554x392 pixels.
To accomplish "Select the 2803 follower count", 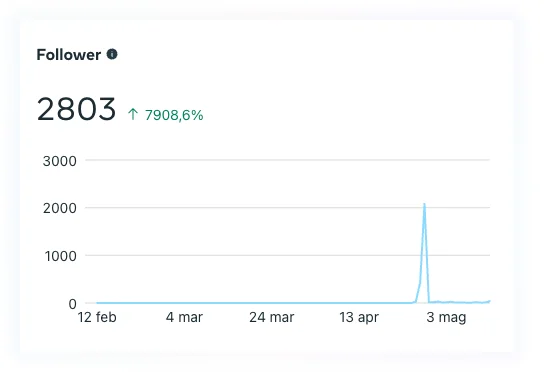I will tap(76, 109).
